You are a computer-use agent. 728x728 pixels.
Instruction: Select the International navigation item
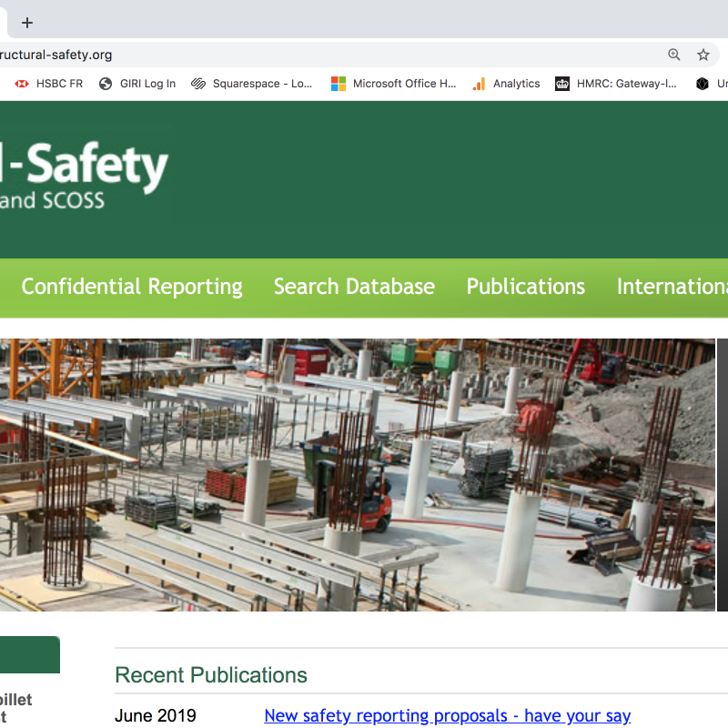672,287
